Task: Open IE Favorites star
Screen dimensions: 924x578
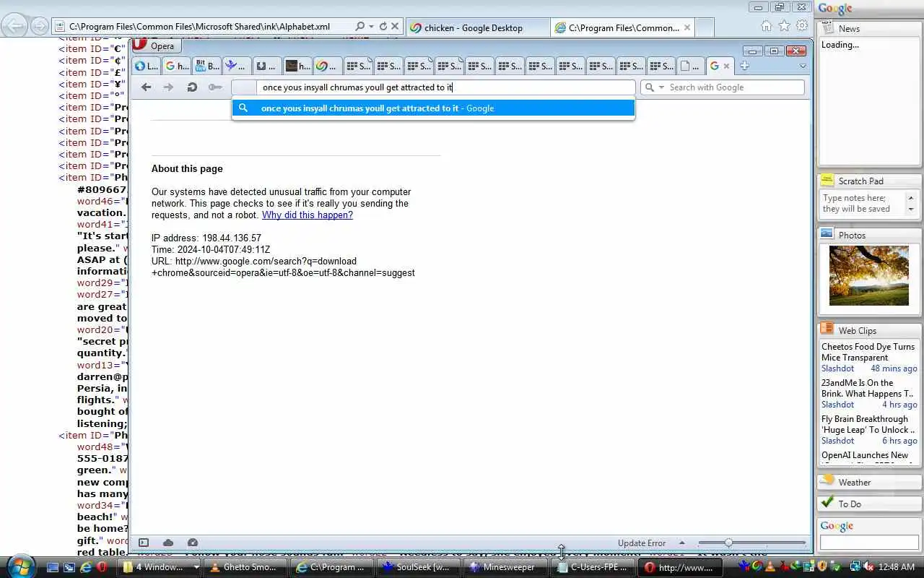Action: pos(784,26)
